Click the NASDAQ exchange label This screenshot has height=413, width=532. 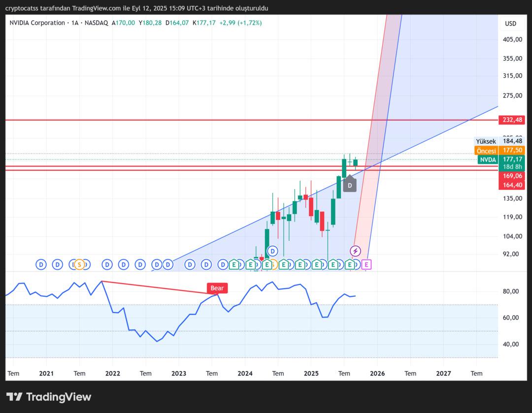click(x=97, y=23)
